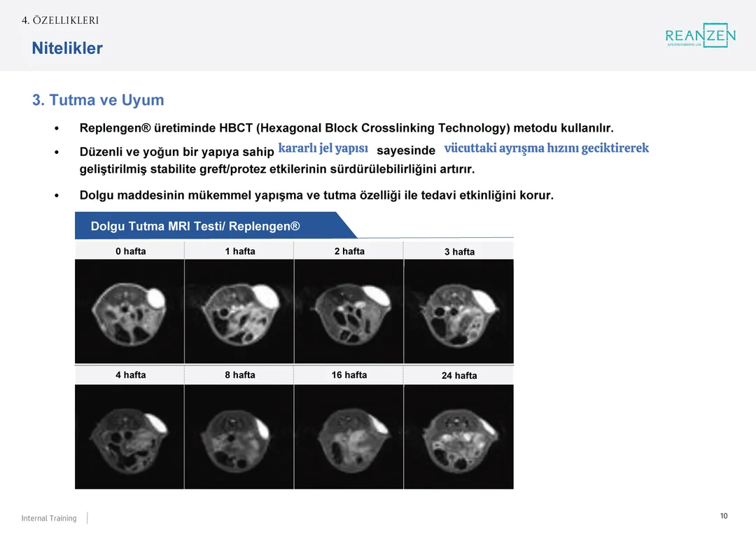Click the blue text kararlı jel yapısı

pos(323,148)
